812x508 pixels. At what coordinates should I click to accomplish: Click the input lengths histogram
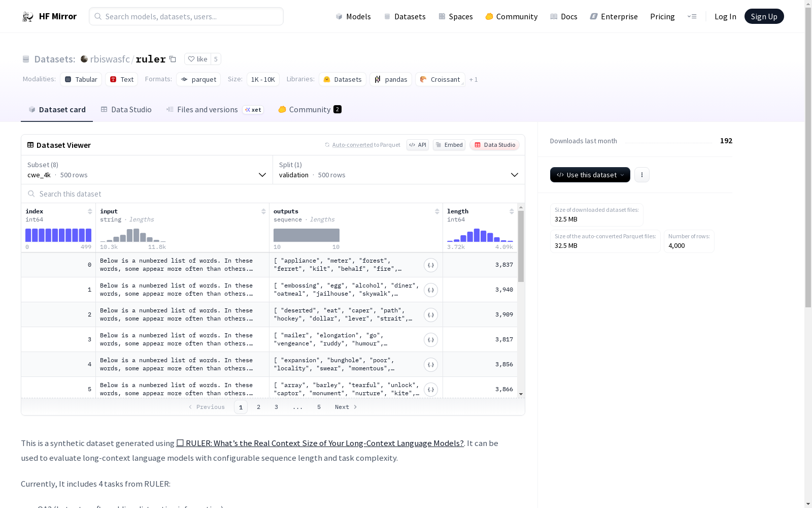coord(133,235)
